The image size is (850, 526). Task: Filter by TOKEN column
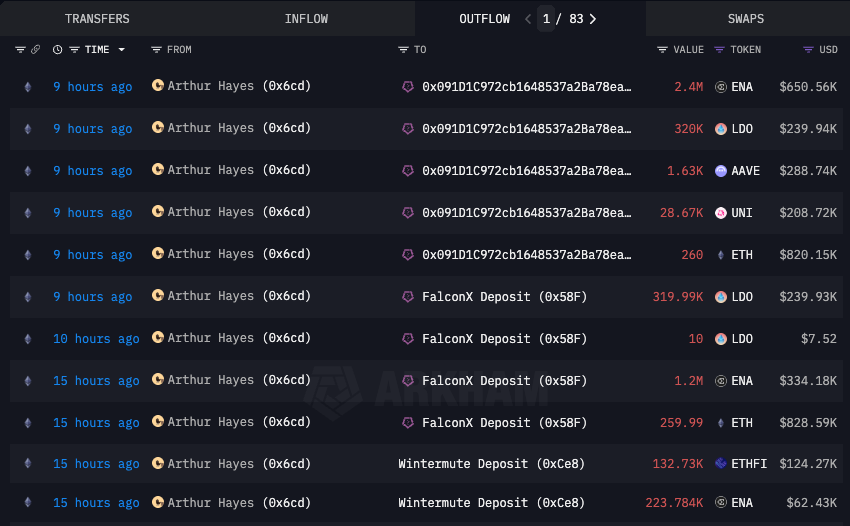pyautogui.click(x=720, y=50)
